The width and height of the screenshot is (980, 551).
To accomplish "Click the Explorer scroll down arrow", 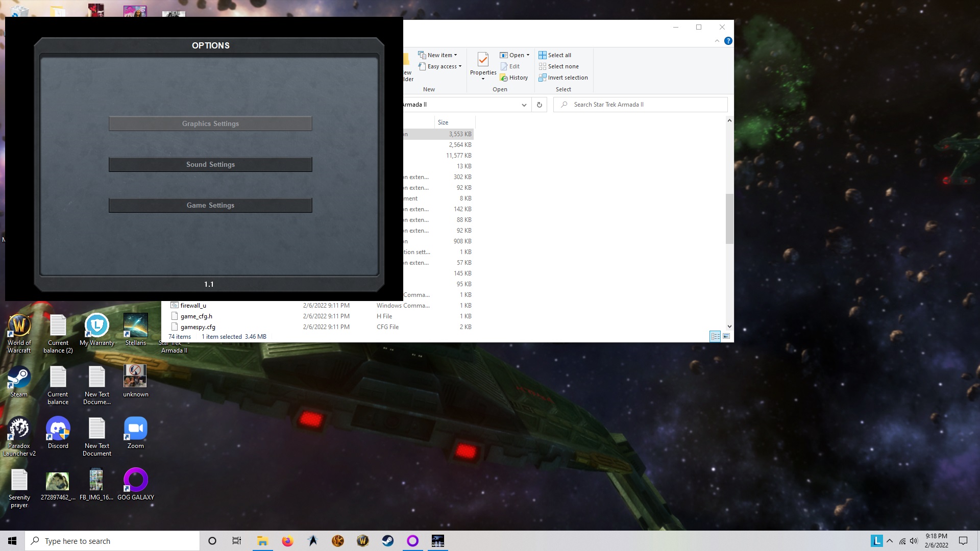I will coord(729,327).
